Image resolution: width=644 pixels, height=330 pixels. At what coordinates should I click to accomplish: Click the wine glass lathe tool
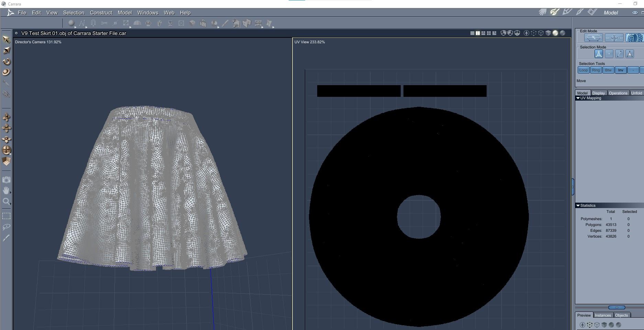coord(170,23)
